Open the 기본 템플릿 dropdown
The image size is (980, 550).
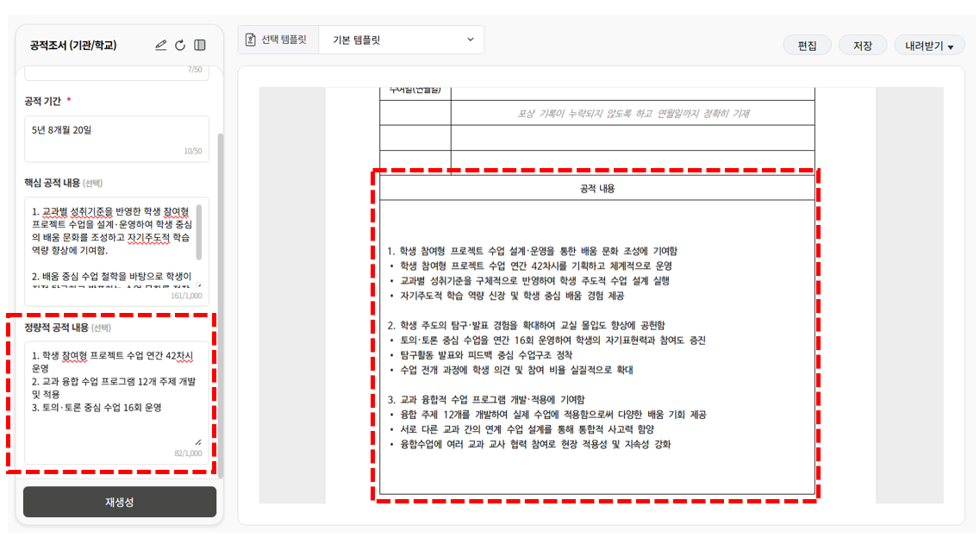[402, 40]
